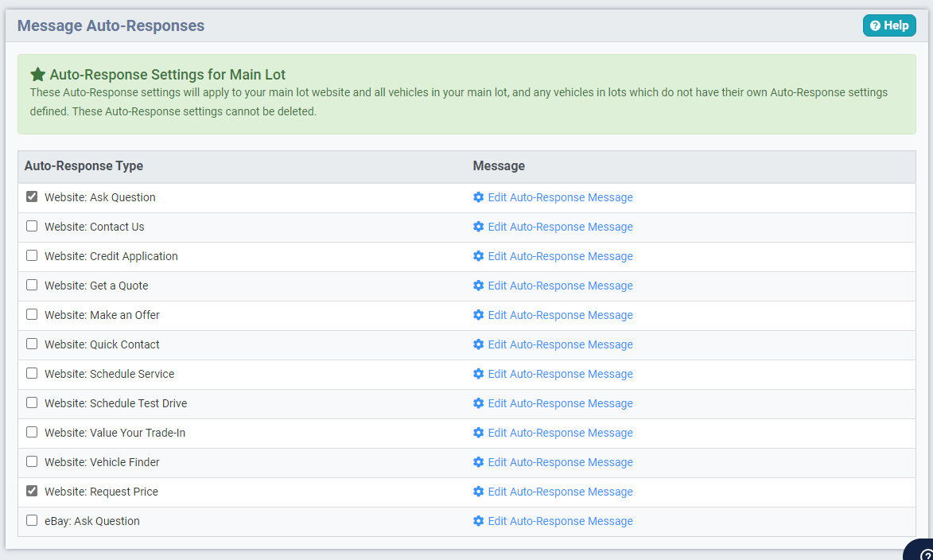Click gear icon in Website: Request Price row
933x560 pixels.
[478, 492]
